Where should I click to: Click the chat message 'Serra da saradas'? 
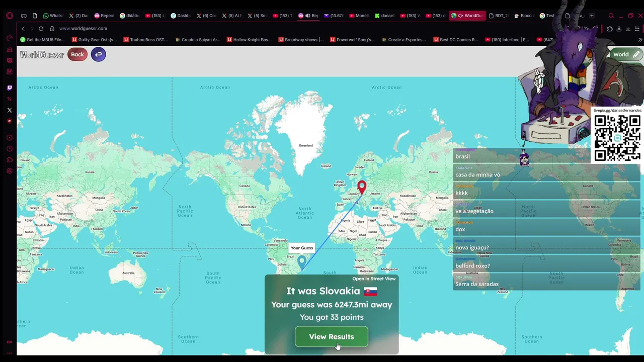coord(477,284)
